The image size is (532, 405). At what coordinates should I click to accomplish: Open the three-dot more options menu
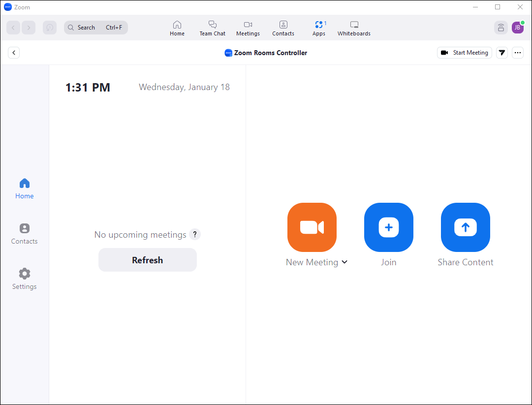pyautogui.click(x=518, y=53)
